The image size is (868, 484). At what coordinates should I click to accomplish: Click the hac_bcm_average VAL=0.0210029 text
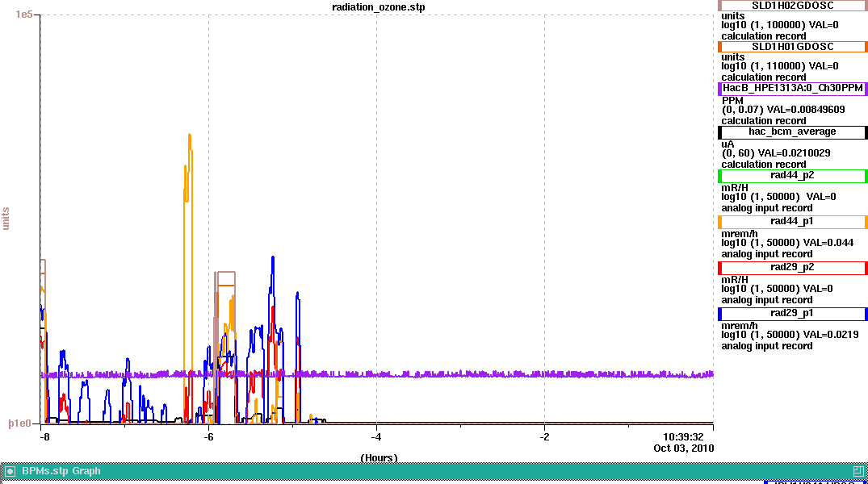click(776, 153)
